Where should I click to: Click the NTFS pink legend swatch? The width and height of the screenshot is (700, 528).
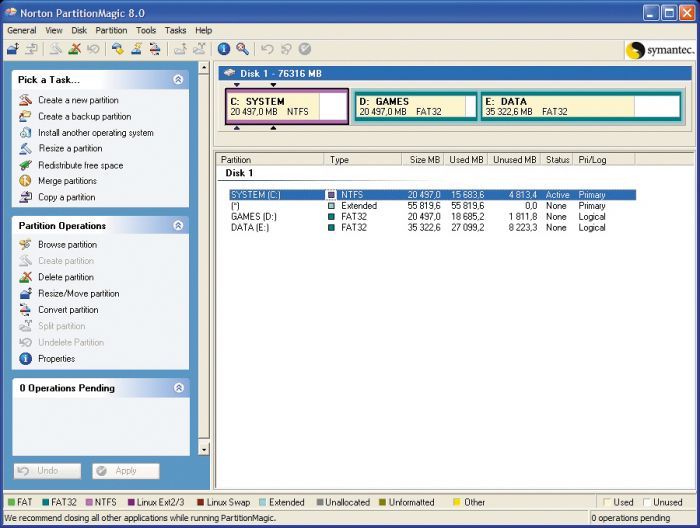89,502
